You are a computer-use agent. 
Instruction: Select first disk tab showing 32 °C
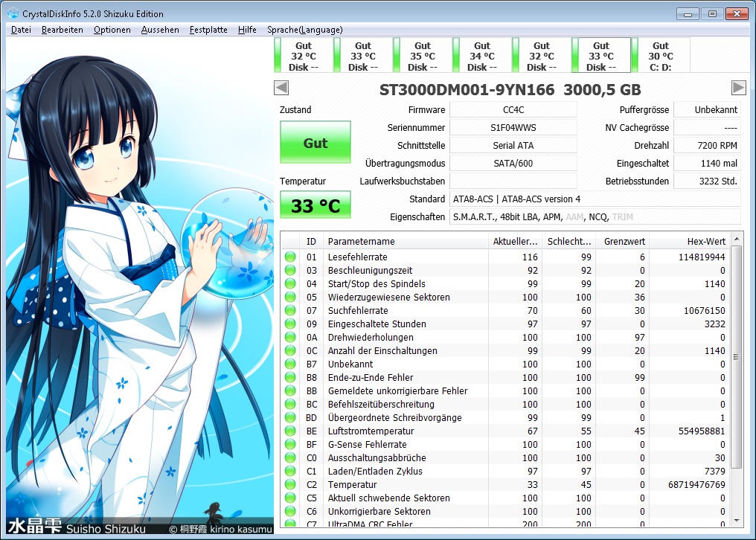(x=303, y=56)
